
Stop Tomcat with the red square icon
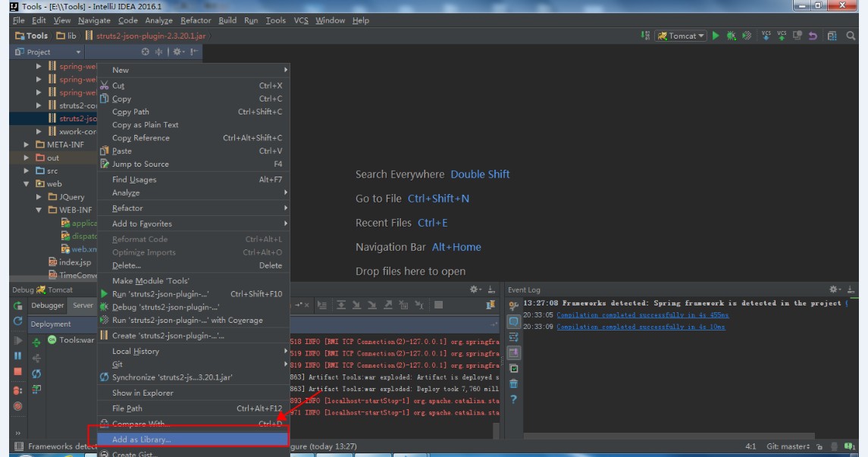click(17, 372)
